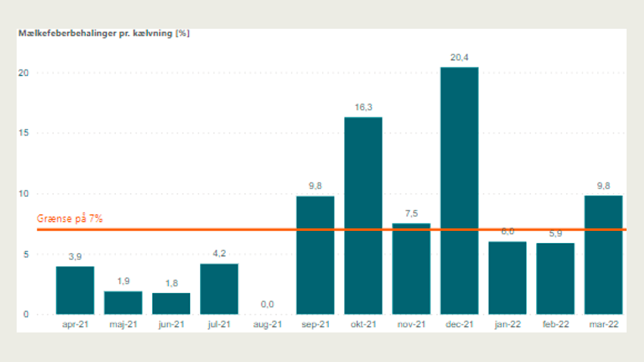Select the feb-22 bar
This screenshot has width=644, height=362.
555,278
